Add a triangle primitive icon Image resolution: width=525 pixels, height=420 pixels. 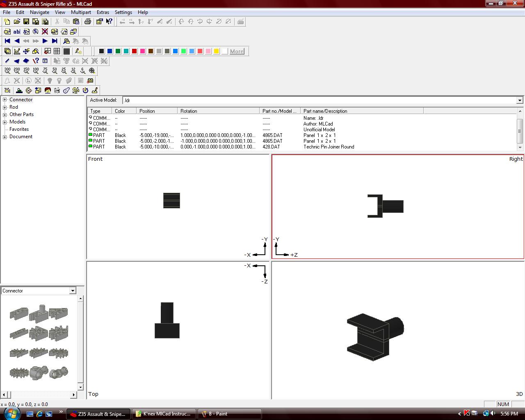click(17, 61)
